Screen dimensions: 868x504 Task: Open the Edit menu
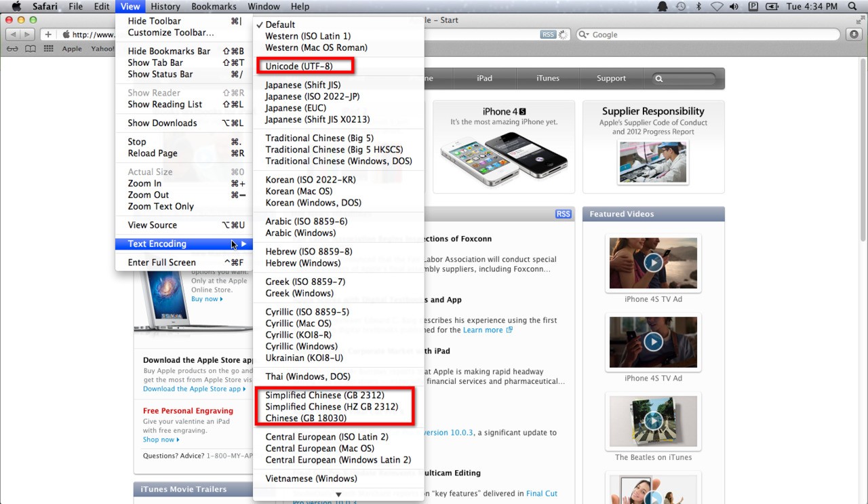pyautogui.click(x=102, y=7)
